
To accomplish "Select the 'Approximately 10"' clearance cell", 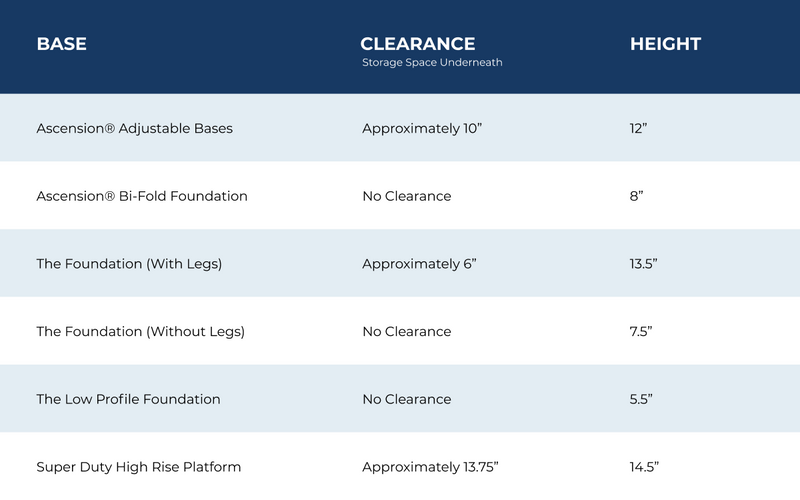I will [420, 128].
